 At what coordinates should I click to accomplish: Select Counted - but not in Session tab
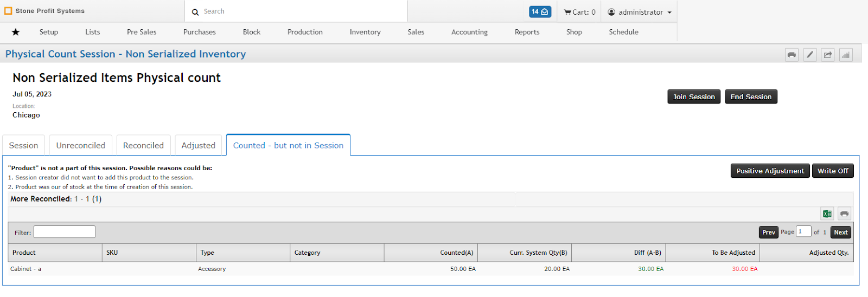coord(288,145)
